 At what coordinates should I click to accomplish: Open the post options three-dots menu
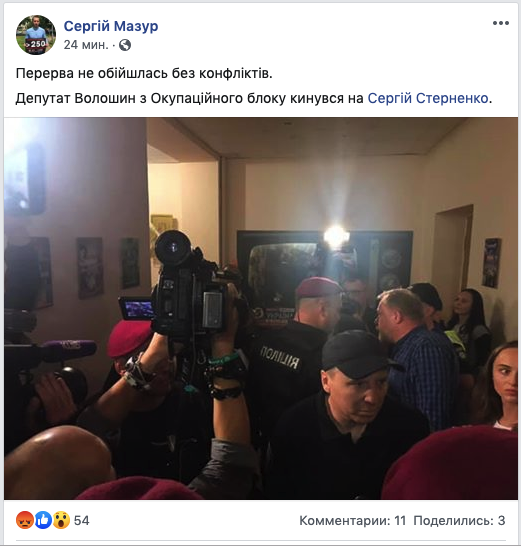coord(500,23)
